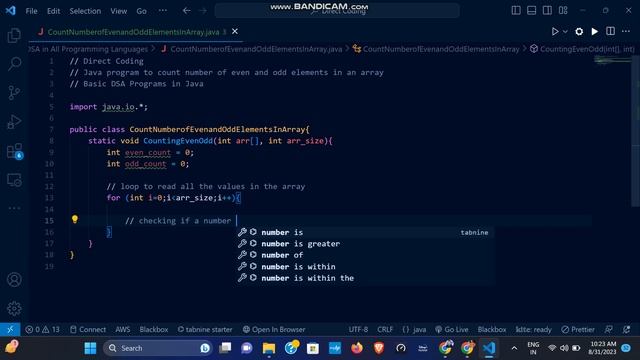The width and height of the screenshot is (640, 360).
Task: Open the Accounts menu icon
Action: click(x=14, y=280)
